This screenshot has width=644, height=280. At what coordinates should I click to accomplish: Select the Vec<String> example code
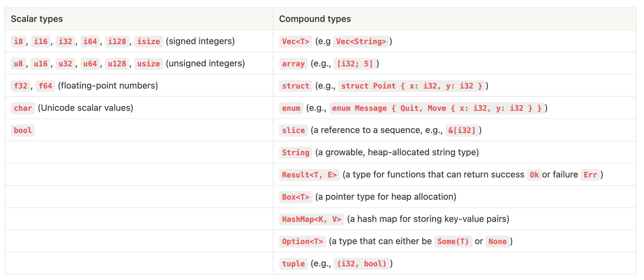(x=361, y=42)
